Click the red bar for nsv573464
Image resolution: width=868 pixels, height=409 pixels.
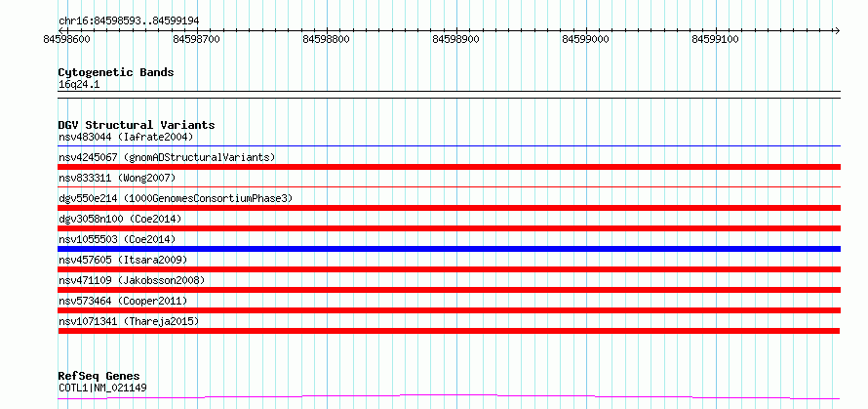point(450,310)
